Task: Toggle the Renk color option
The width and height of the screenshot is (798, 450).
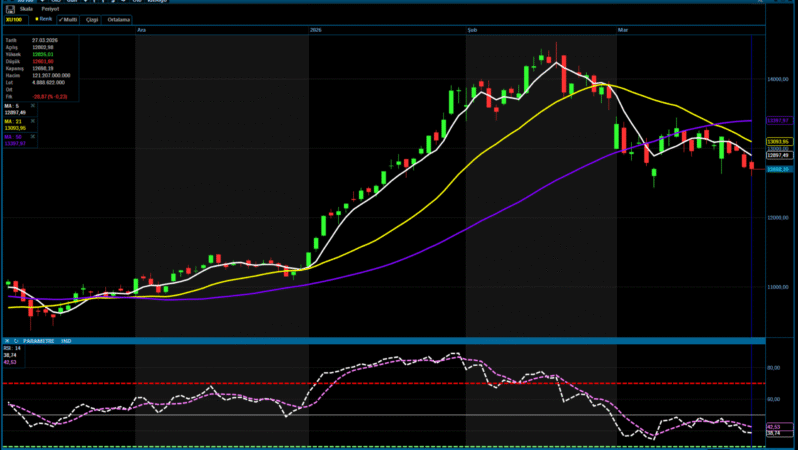Action: [x=44, y=18]
